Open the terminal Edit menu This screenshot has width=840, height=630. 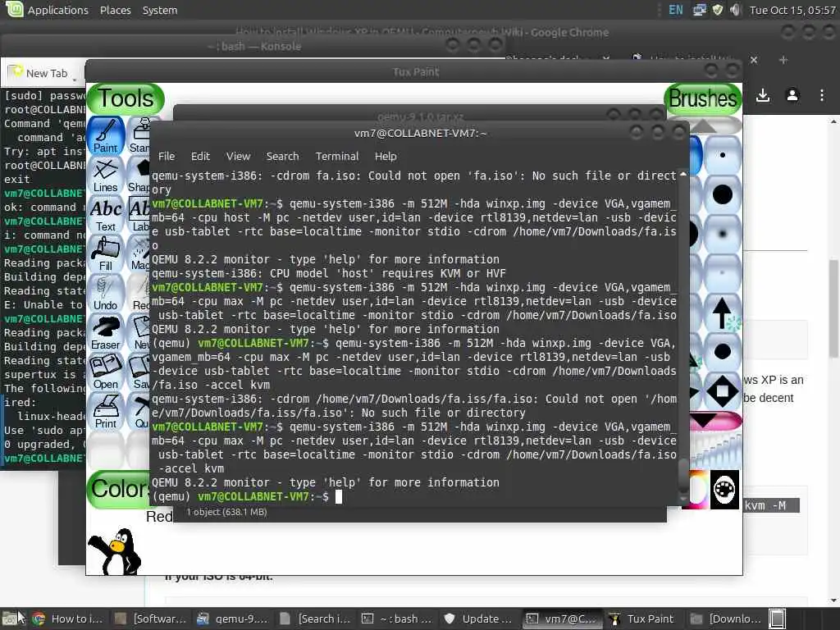(x=200, y=157)
